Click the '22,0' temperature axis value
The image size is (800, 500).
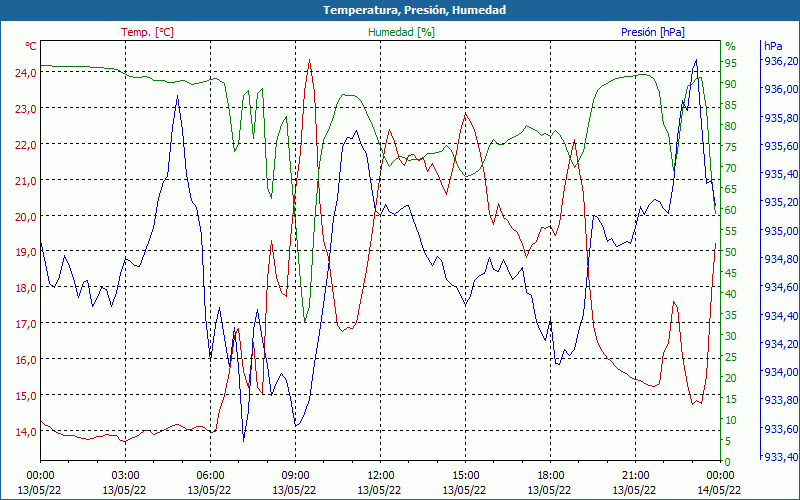(x=26, y=144)
